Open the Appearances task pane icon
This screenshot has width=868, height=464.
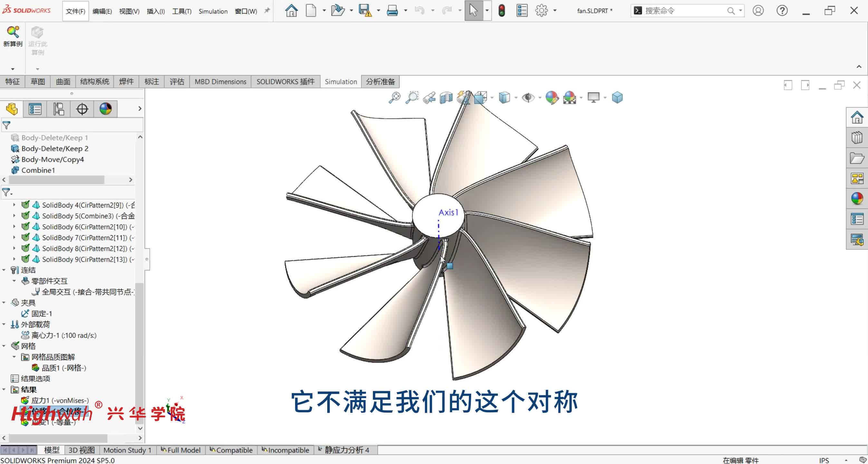coord(857,198)
